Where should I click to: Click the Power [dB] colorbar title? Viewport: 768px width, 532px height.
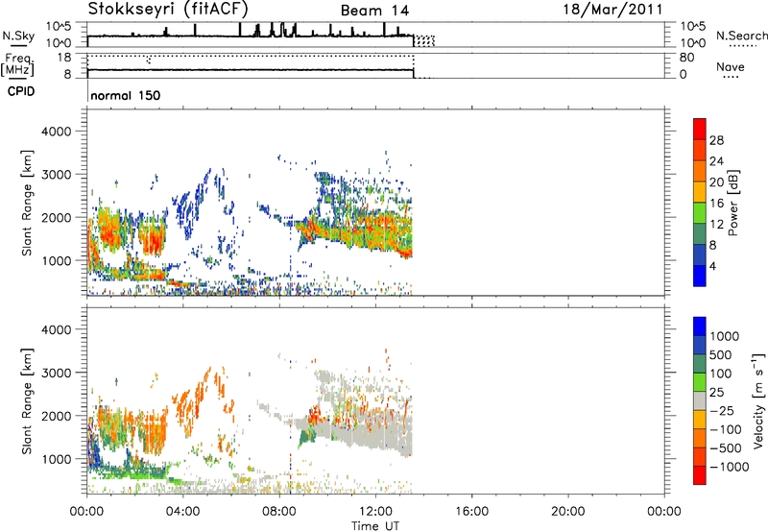coord(732,203)
